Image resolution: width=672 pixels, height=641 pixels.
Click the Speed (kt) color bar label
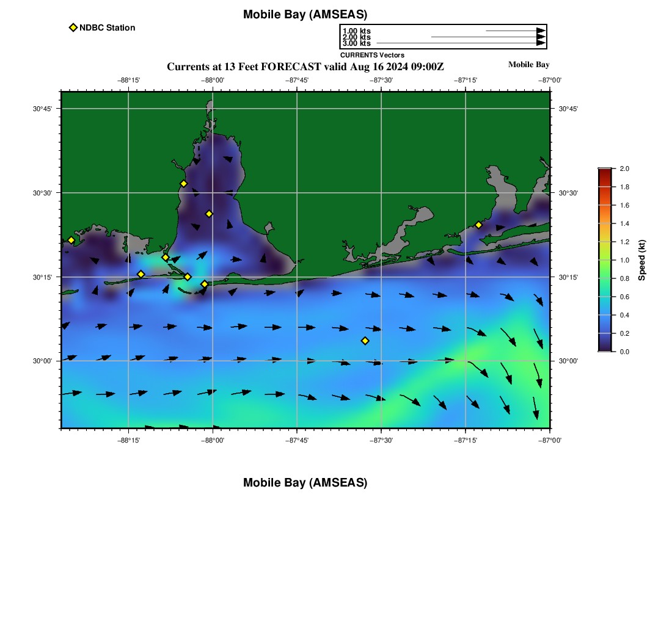(x=641, y=260)
